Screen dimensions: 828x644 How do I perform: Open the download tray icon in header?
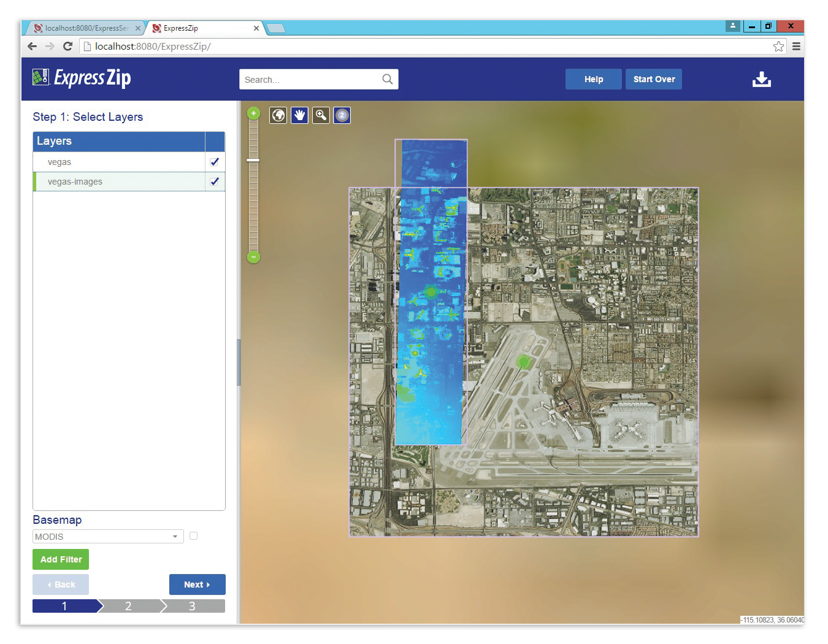pyautogui.click(x=761, y=79)
